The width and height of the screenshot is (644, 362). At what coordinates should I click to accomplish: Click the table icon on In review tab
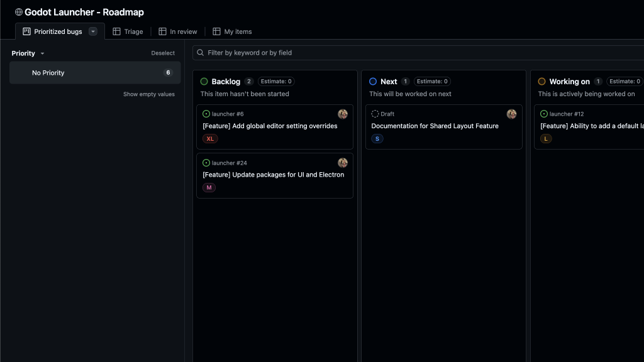(x=163, y=31)
